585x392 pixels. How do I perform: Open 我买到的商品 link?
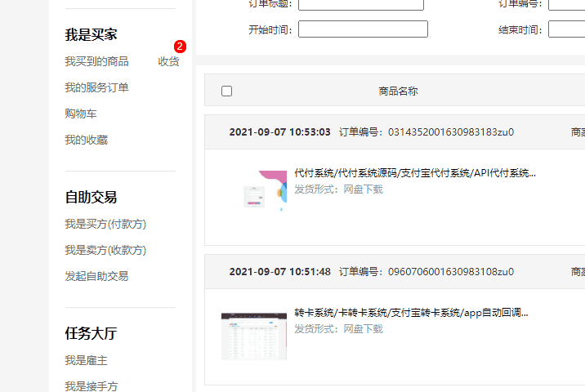pos(96,61)
